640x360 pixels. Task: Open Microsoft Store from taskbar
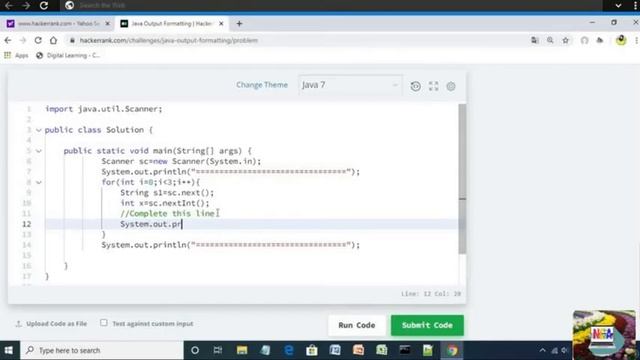[x=312, y=350]
